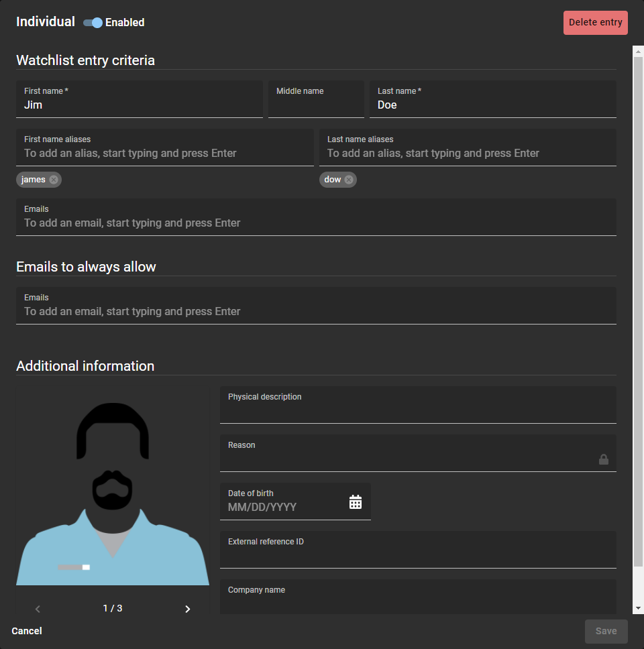Open the Date of birth calendar picker
This screenshot has height=649, width=644.
pyautogui.click(x=356, y=501)
